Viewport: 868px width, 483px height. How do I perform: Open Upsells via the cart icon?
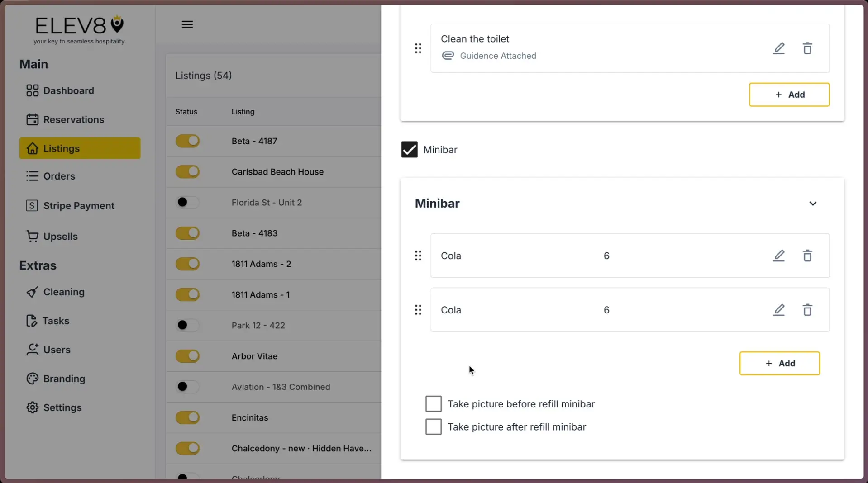[x=31, y=236]
